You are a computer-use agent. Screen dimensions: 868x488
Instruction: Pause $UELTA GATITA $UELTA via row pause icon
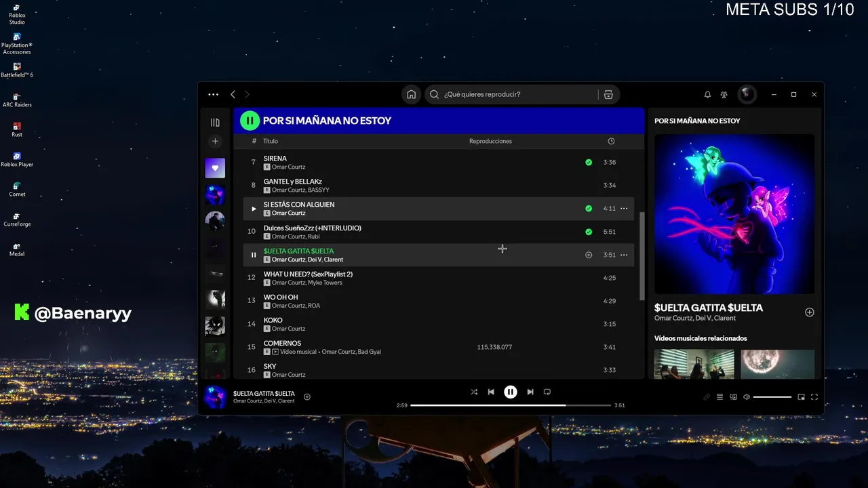(x=254, y=255)
